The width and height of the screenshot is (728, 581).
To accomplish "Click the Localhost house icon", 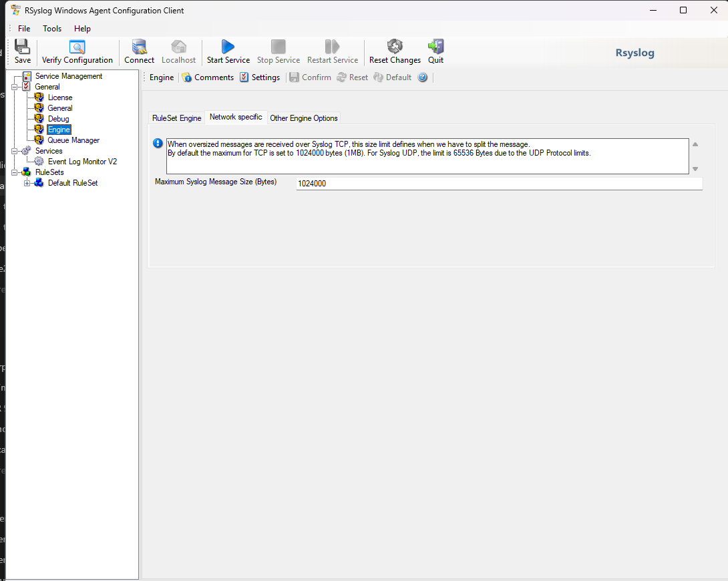I will pyautogui.click(x=179, y=46).
